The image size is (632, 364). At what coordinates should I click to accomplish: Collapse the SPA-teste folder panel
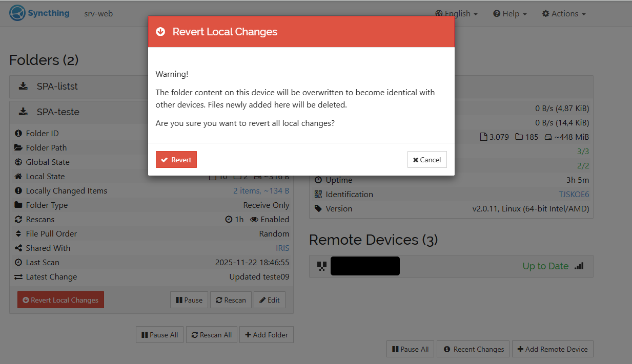(58, 112)
